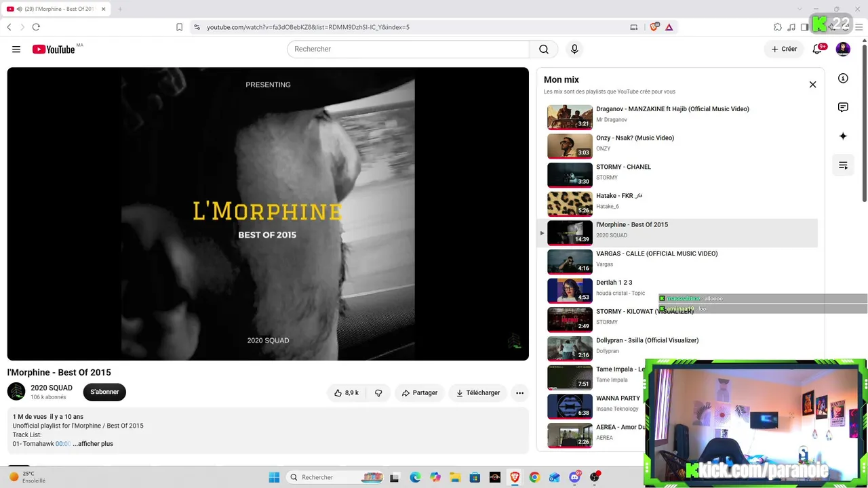The image size is (868, 488).
Task: Click the search magnifier button
Action: tap(544, 49)
